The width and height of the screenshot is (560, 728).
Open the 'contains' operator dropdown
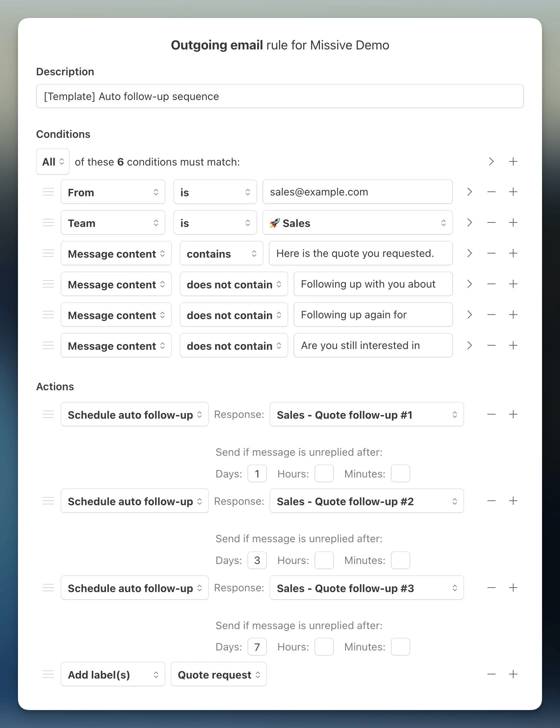tap(221, 254)
